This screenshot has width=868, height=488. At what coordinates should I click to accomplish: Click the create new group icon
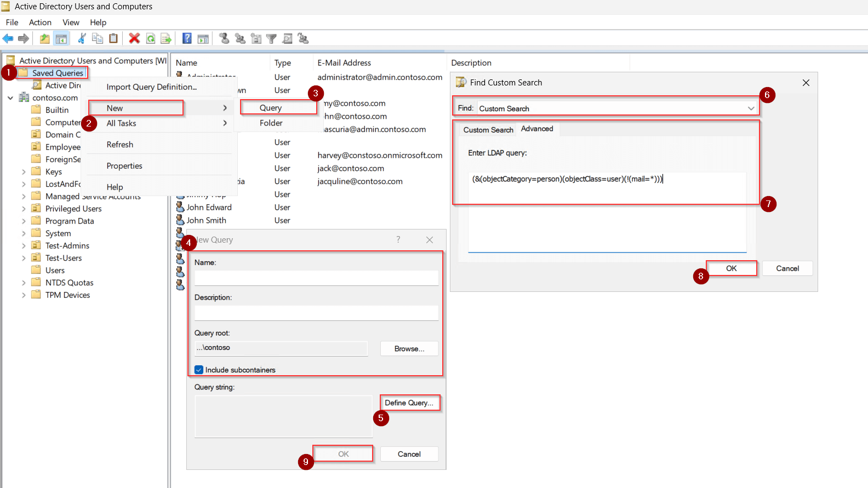click(240, 38)
